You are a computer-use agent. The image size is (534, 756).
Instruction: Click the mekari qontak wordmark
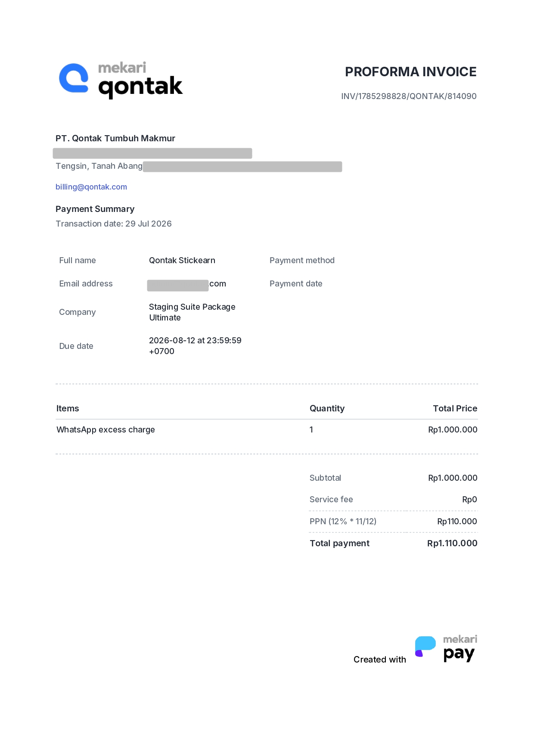140,80
